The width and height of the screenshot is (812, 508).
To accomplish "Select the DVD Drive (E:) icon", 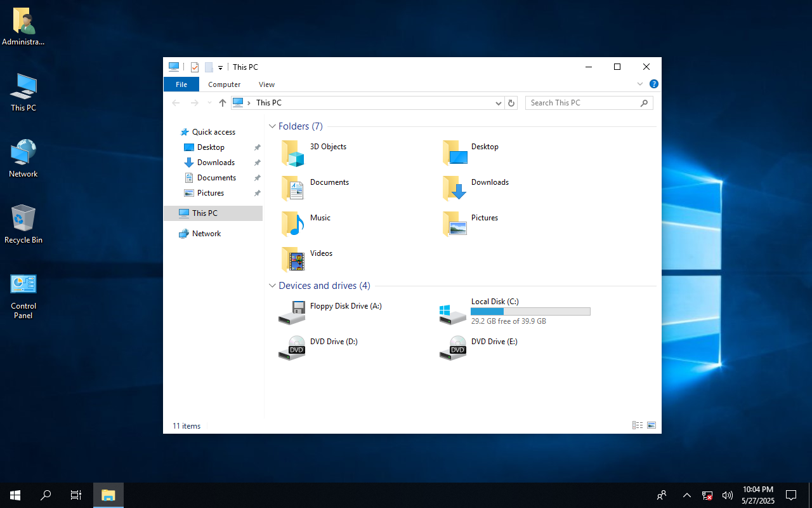I will (x=453, y=348).
